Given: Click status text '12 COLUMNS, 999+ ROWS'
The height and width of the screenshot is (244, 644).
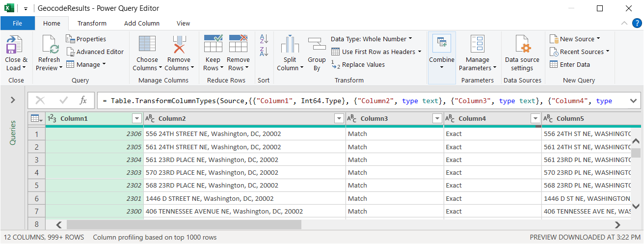Looking at the screenshot, I should click(44, 237).
